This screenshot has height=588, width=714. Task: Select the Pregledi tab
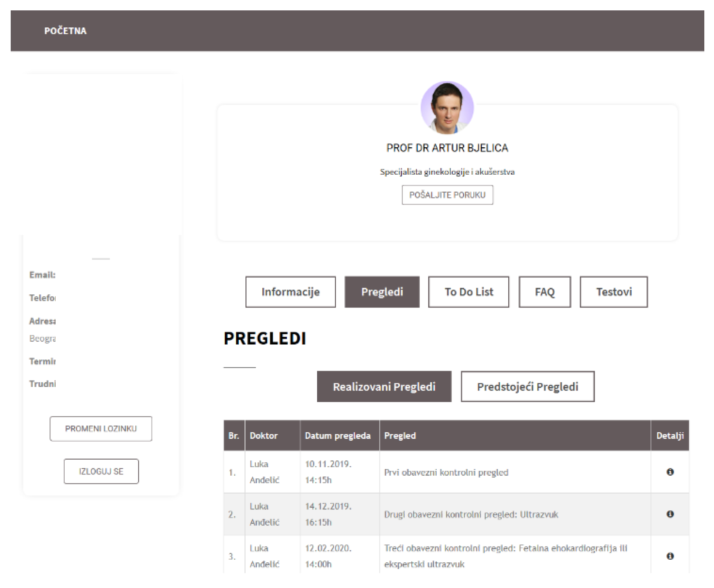(382, 292)
